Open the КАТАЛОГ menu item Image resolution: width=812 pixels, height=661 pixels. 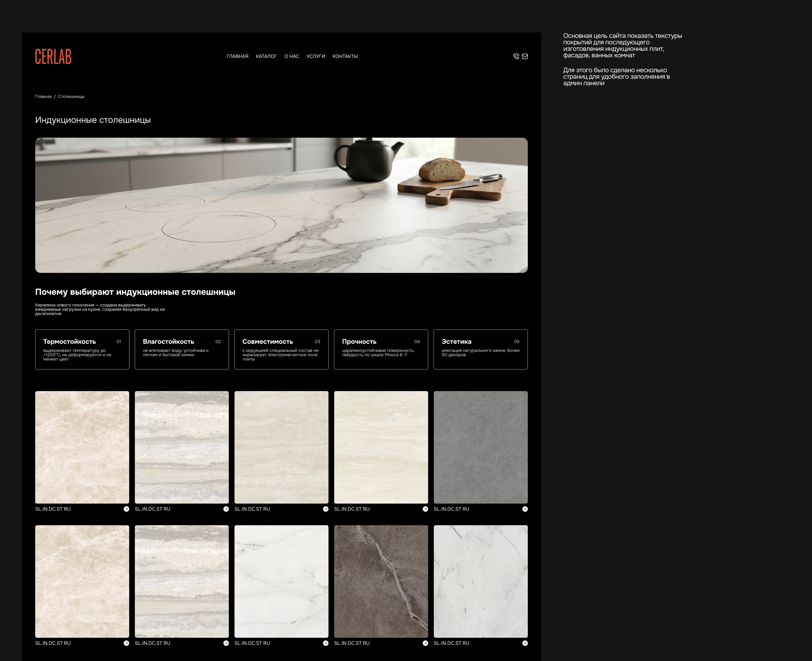pyautogui.click(x=266, y=56)
